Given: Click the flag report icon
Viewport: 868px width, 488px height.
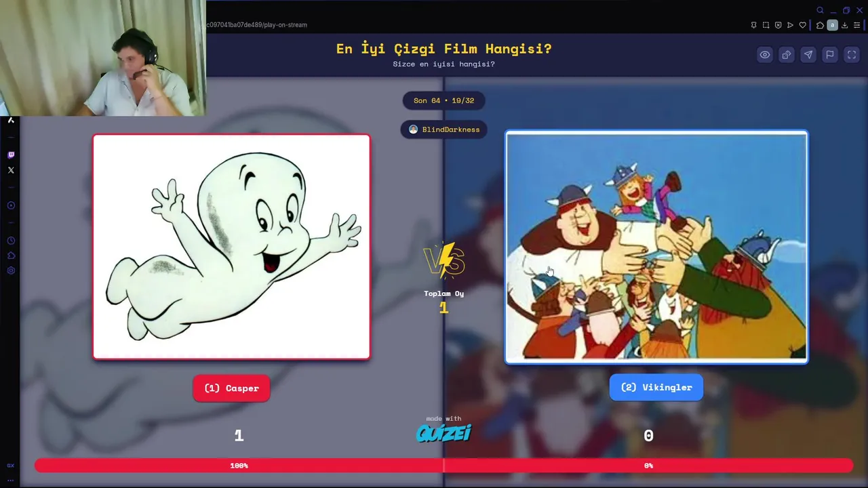Looking at the screenshot, I should tap(830, 55).
